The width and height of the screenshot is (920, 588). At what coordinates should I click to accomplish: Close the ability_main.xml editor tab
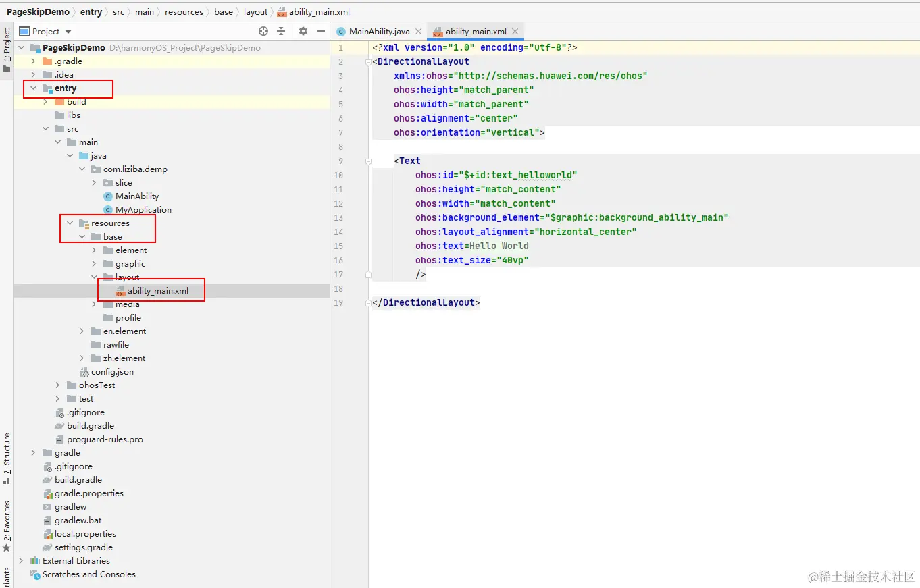click(x=515, y=31)
